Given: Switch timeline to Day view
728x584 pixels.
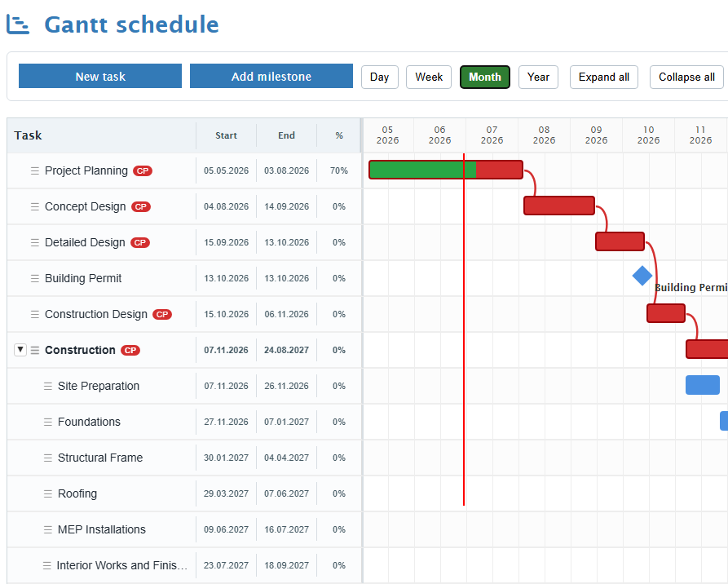Looking at the screenshot, I should tap(379, 77).
